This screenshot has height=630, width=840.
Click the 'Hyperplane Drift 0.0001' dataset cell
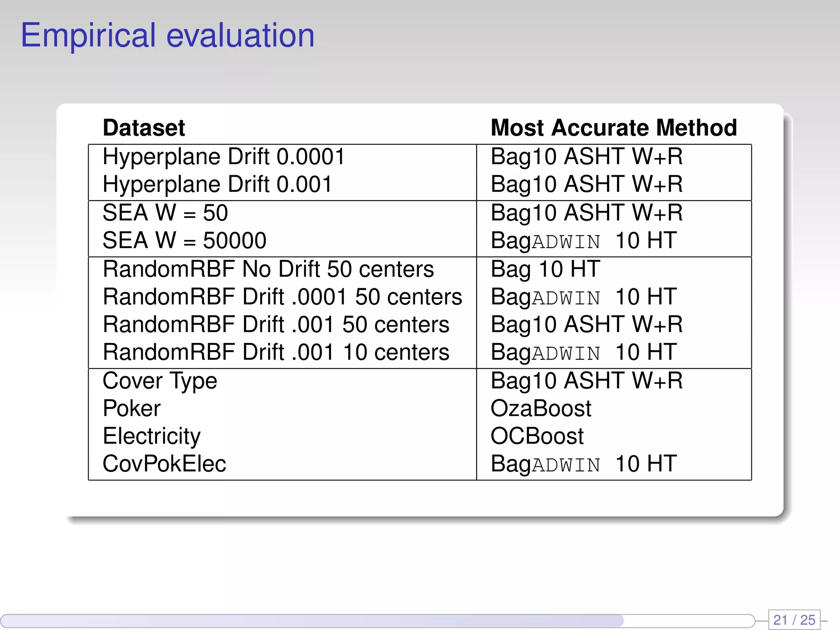pyautogui.click(x=224, y=157)
